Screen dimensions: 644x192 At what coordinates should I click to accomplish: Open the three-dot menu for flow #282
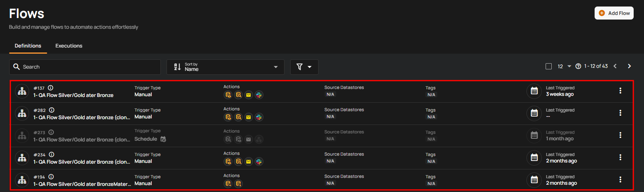point(620,113)
